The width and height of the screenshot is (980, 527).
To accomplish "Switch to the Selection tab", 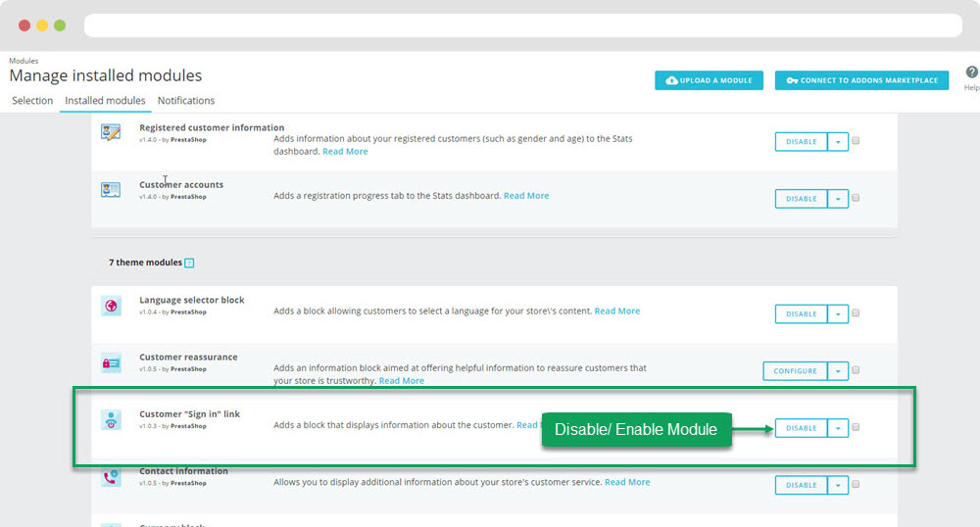I will pyautogui.click(x=32, y=101).
